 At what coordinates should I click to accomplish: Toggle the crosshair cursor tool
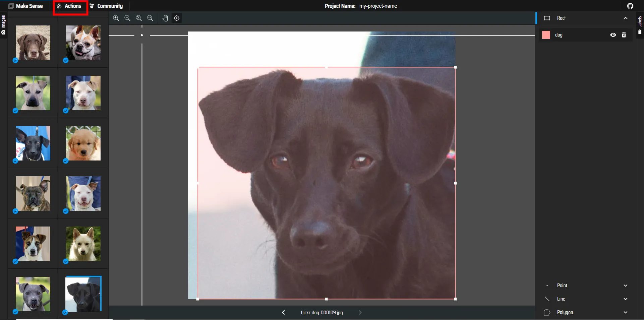[177, 18]
